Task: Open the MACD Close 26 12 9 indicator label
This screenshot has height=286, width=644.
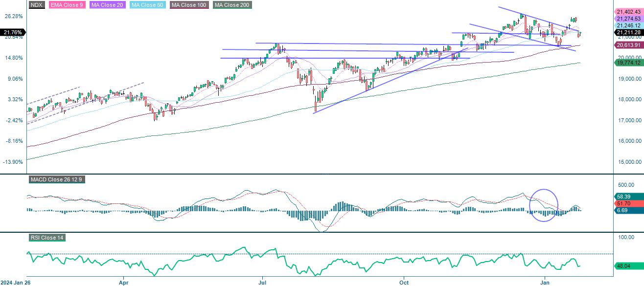Action: [56, 179]
